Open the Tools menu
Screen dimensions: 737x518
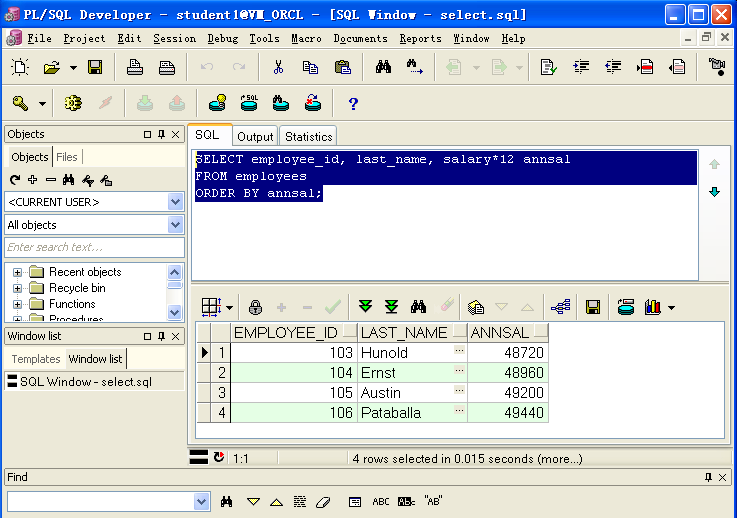[264, 38]
